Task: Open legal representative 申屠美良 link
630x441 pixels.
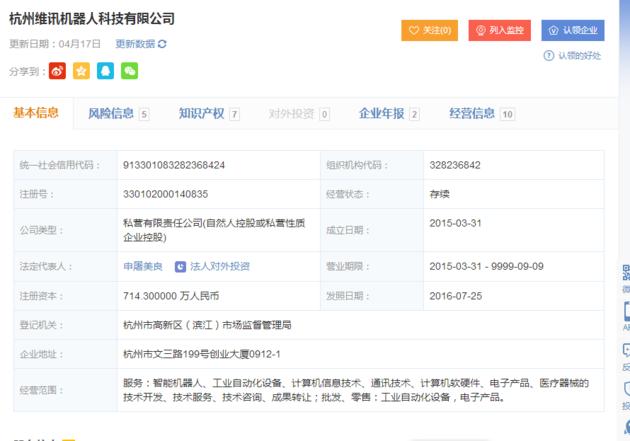Action: click(x=143, y=266)
